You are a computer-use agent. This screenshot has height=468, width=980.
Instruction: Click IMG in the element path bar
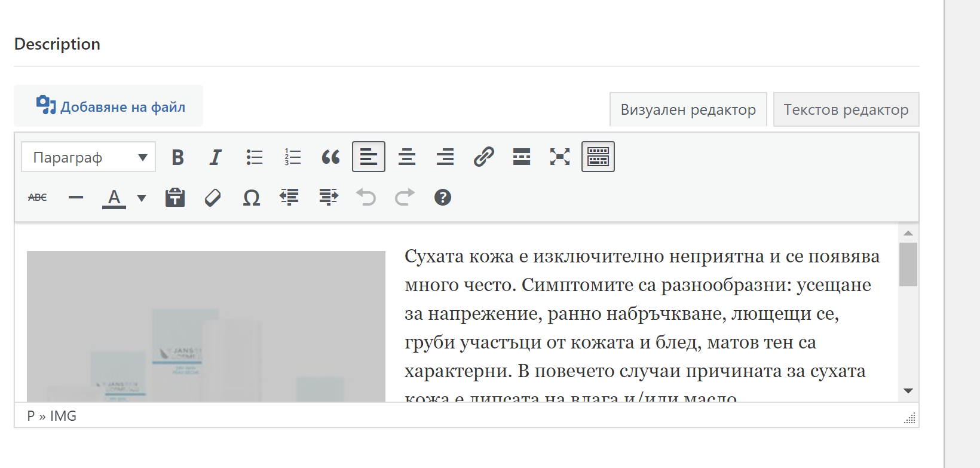63,416
